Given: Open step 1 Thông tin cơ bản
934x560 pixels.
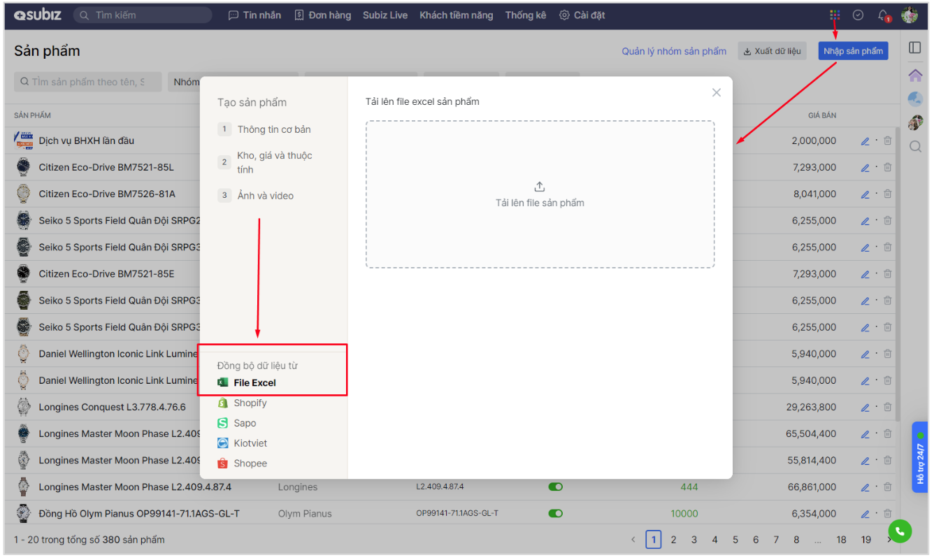Looking at the screenshot, I should 273,129.
